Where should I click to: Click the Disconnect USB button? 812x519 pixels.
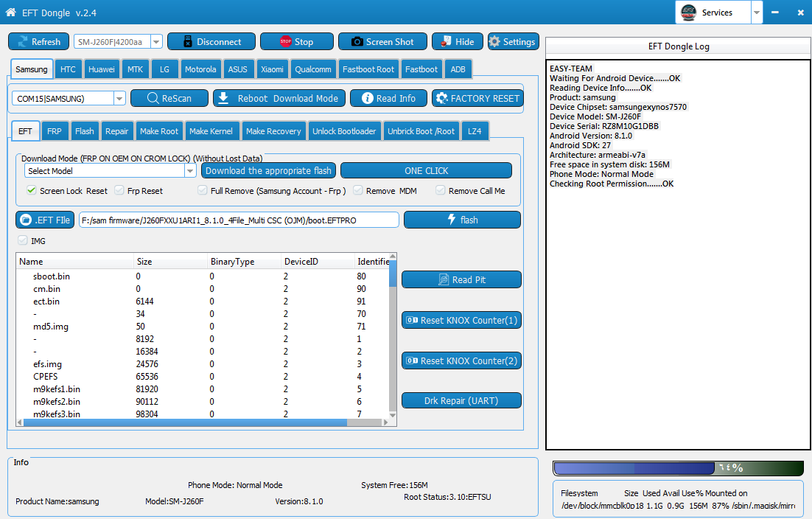(211, 42)
